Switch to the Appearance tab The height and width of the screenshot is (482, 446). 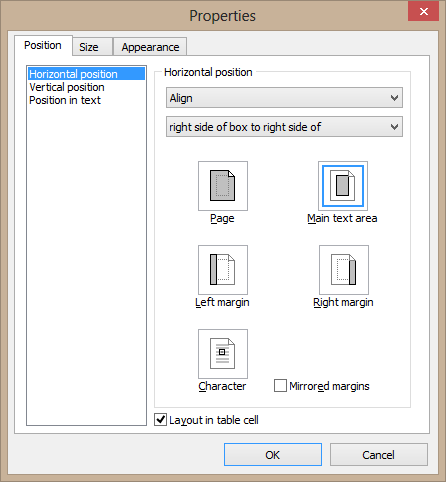pos(150,47)
